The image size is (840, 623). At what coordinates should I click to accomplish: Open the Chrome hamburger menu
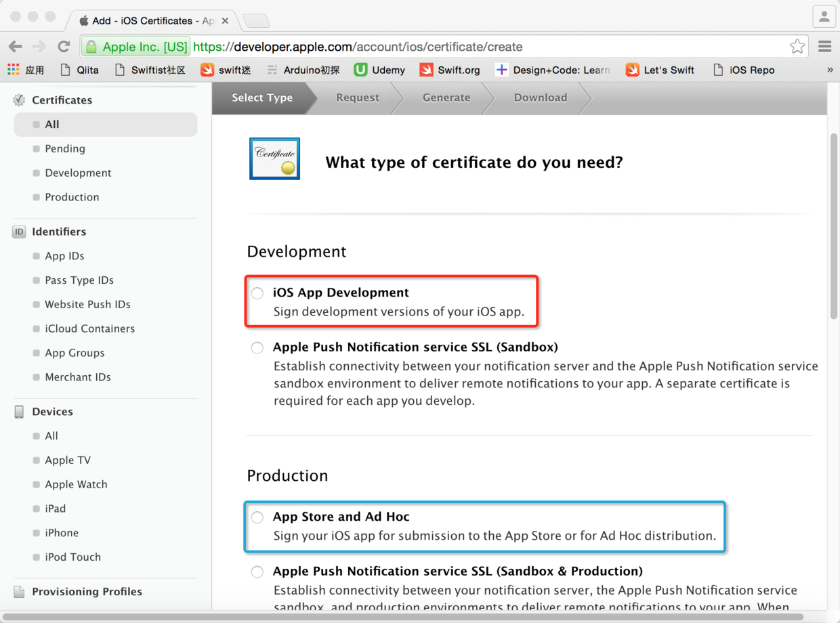(x=824, y=47)
